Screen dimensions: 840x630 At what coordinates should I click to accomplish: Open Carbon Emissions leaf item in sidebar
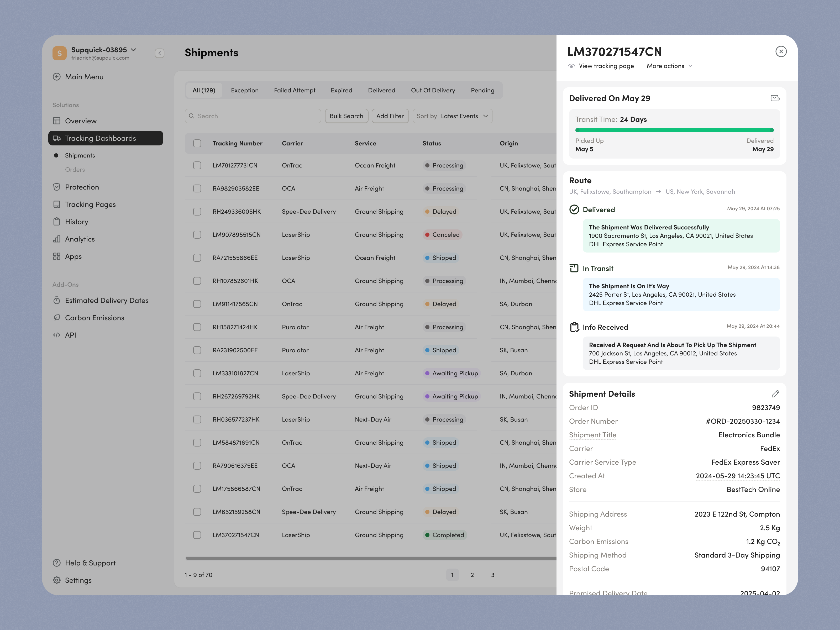[x=94, y=318]
